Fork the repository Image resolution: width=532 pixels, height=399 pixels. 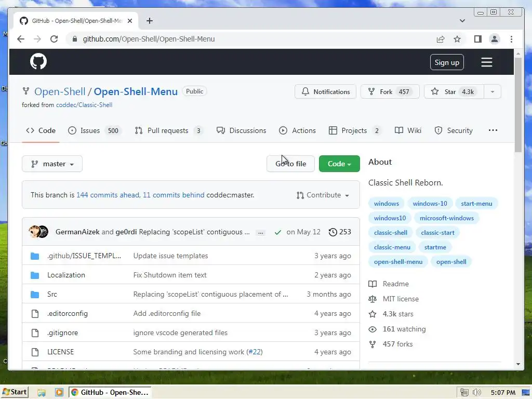click(390, 91)
